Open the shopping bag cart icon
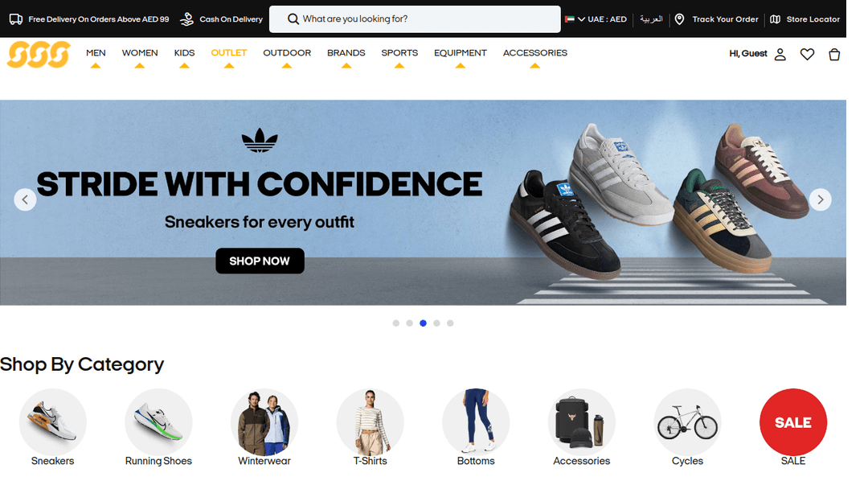This screenshot has height=489, width=868. [x=834, y=54]
